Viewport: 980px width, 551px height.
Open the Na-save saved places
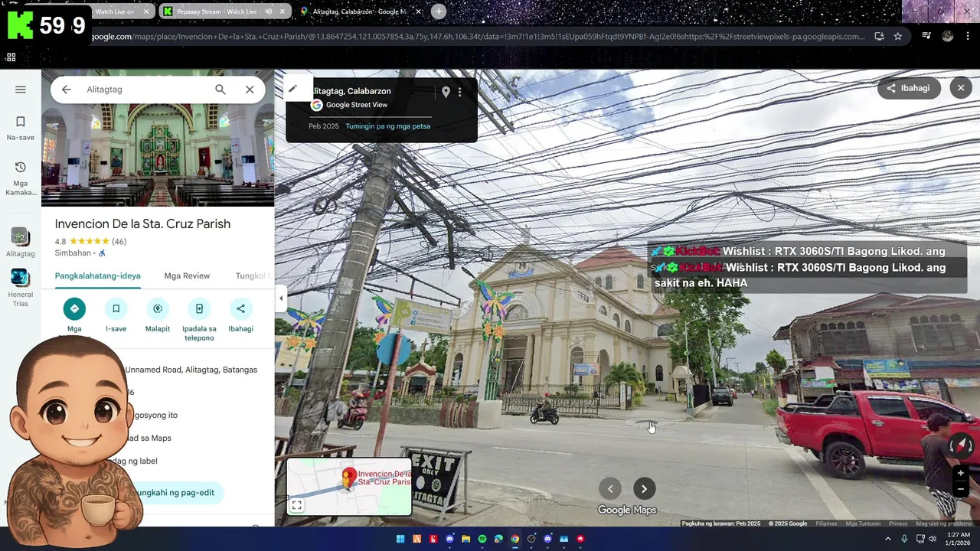(x=21, y=128)
